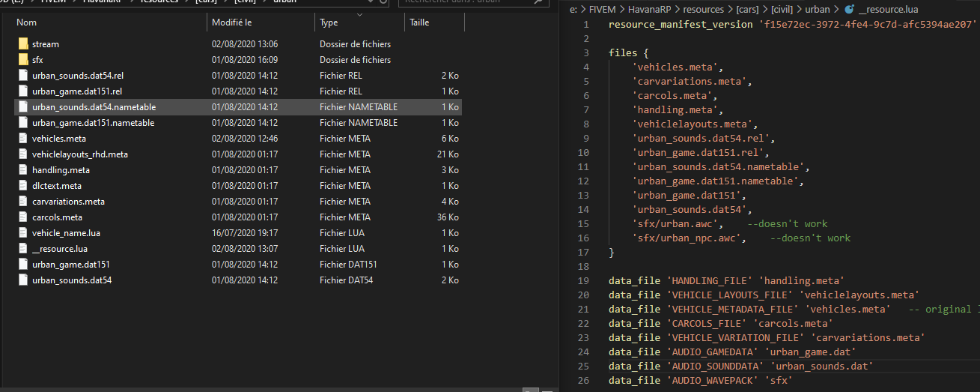
Task: Click the date '02/08/2020 13:06' of stream
Action: (245, 44)
